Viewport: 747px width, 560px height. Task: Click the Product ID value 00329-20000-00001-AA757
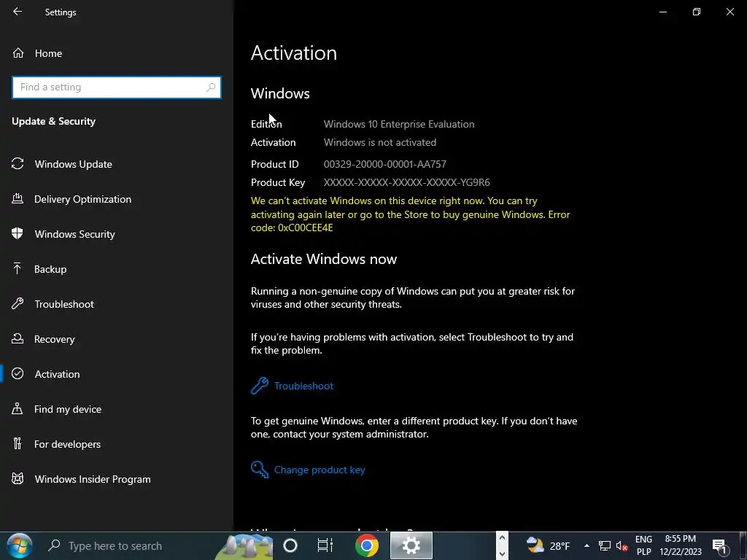pos(385,164)
